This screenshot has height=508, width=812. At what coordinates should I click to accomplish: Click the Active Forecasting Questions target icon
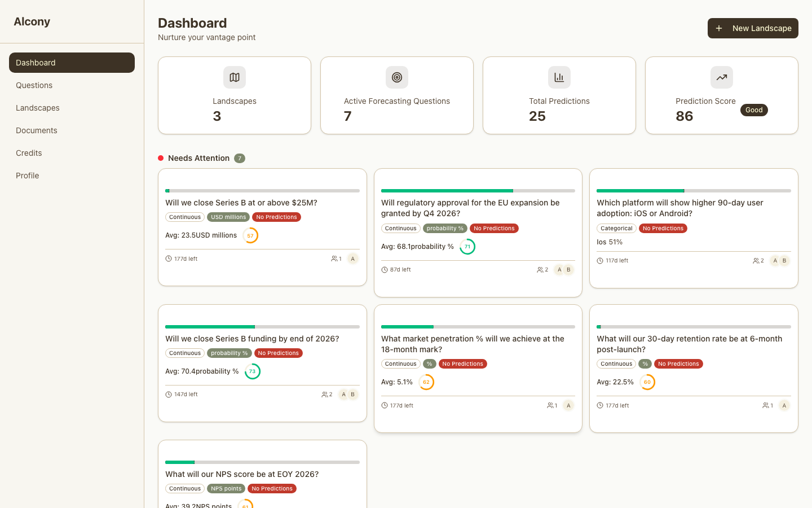[397, 77]
